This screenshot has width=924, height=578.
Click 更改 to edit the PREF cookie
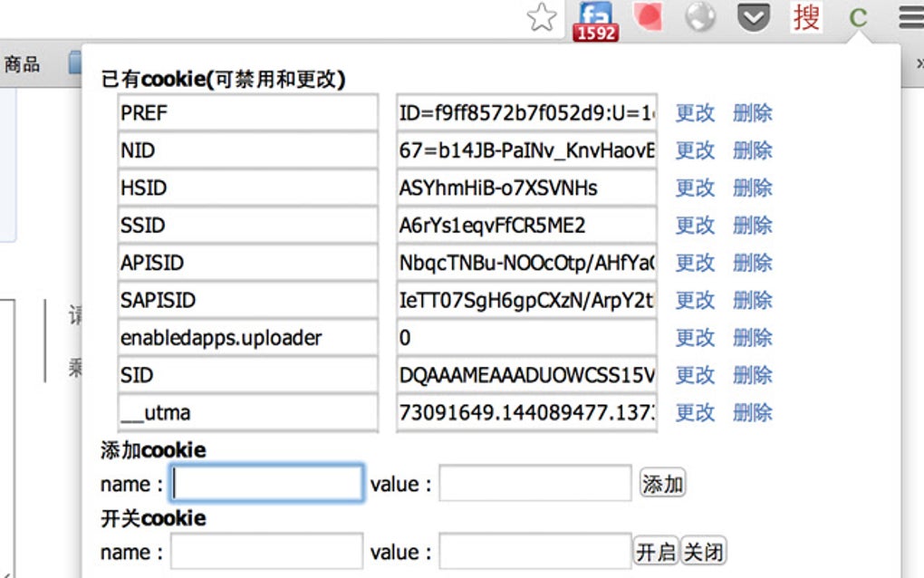coord(695,113)
